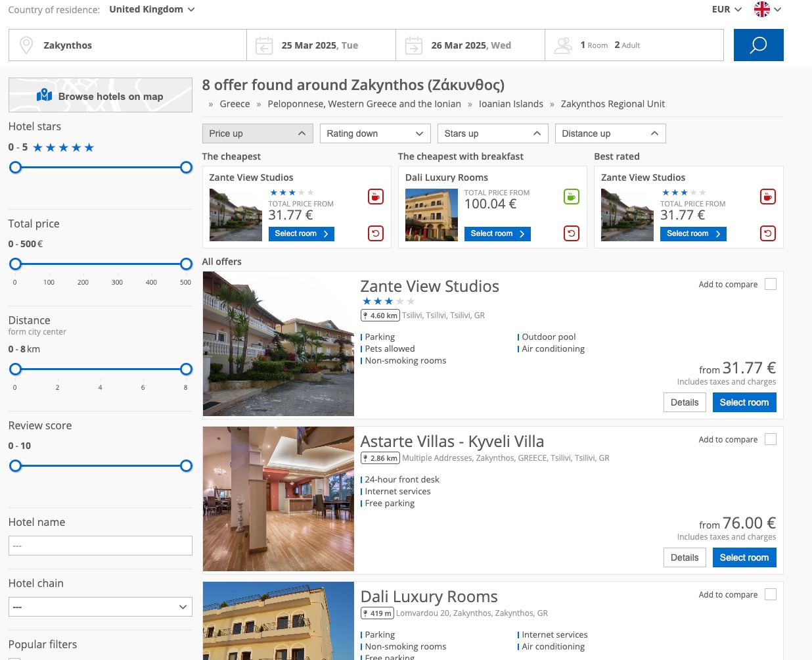812x660 pixels.
Task: Click the Zakynthos destination field
Action: [x=127, y=45]
